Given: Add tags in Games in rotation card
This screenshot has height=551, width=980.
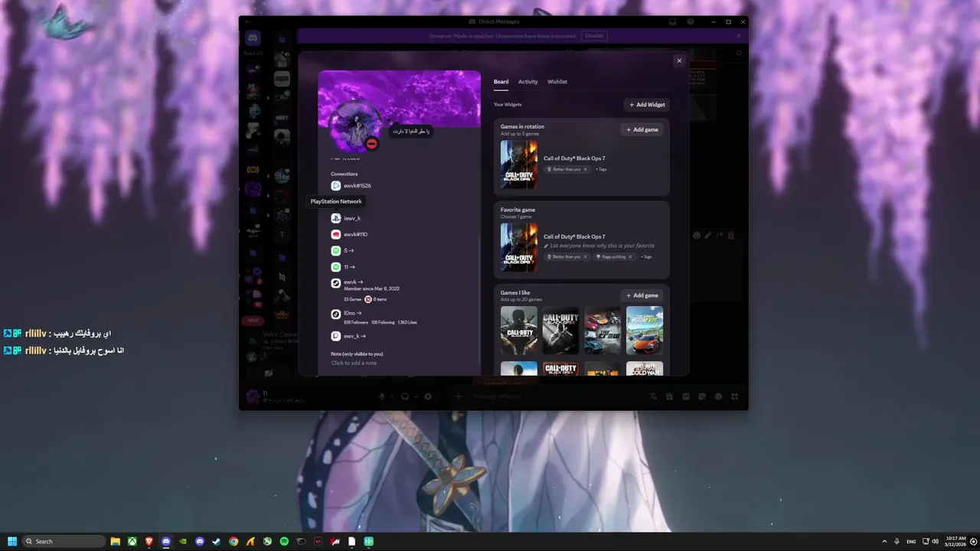Looking at the screenshot, I should (601, 169).
